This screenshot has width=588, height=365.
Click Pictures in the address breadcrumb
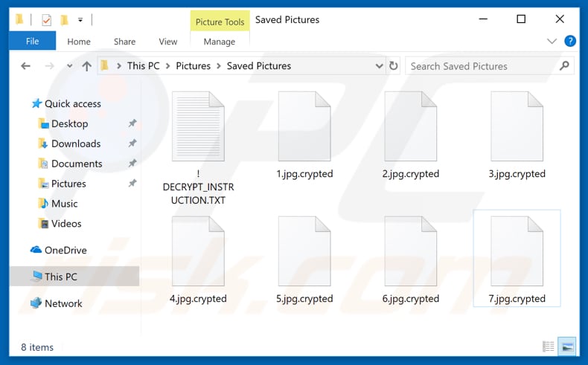click(193, 66)
